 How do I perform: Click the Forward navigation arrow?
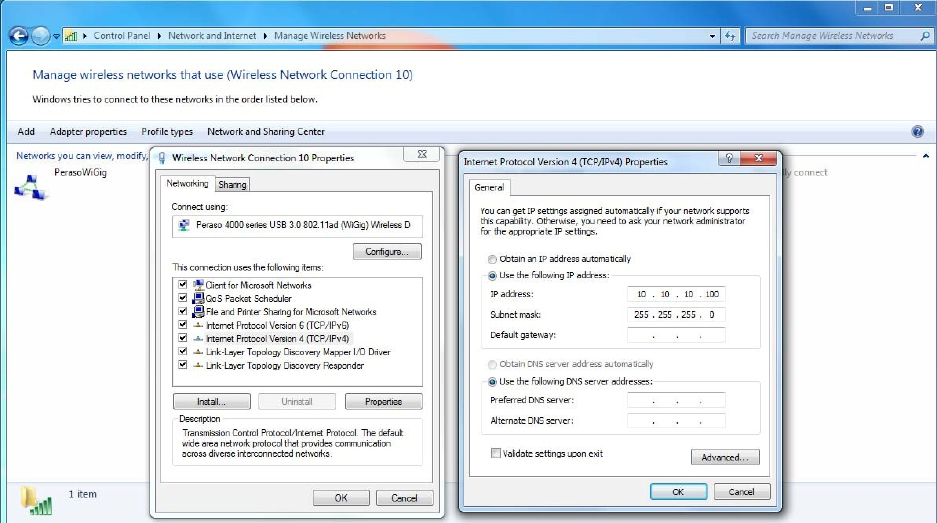40,36
